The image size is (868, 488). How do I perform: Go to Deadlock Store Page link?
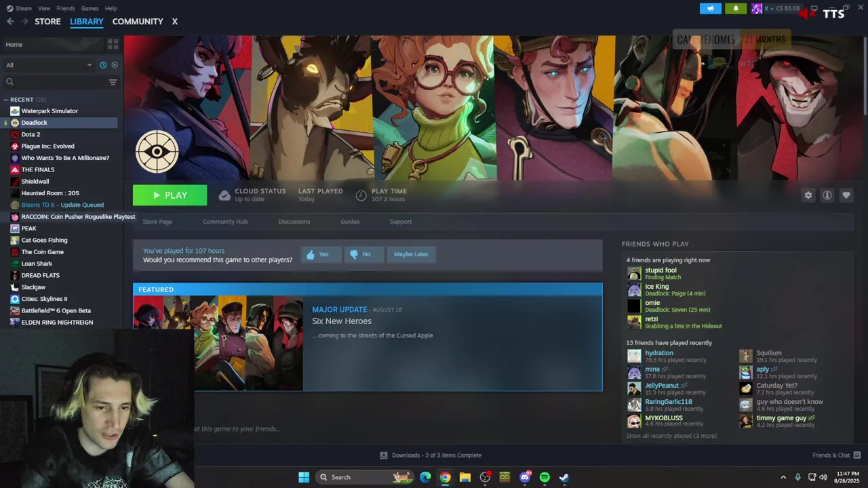pos(157,222)
